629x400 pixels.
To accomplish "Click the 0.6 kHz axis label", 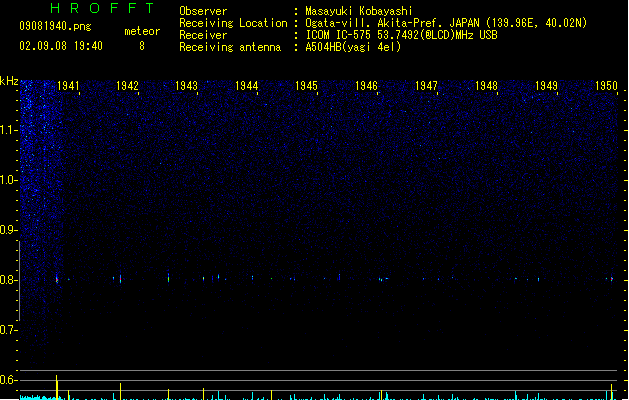I will [x=8, y=380].
